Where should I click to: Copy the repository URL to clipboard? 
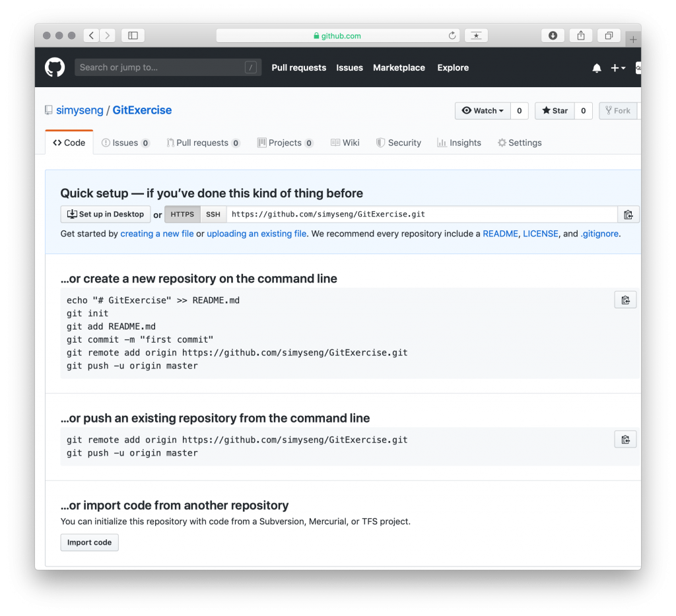pyautogui.click(x=627, y=214)
